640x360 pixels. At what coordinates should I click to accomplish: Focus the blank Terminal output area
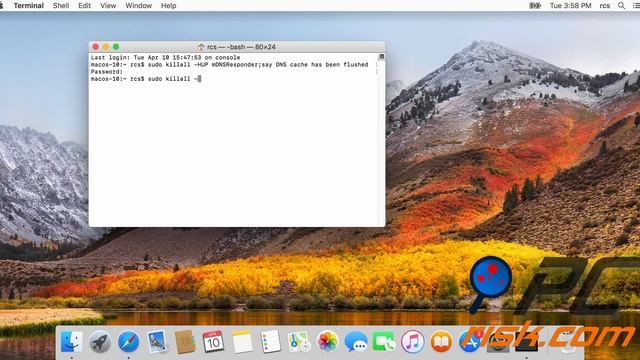coord(234,154)
